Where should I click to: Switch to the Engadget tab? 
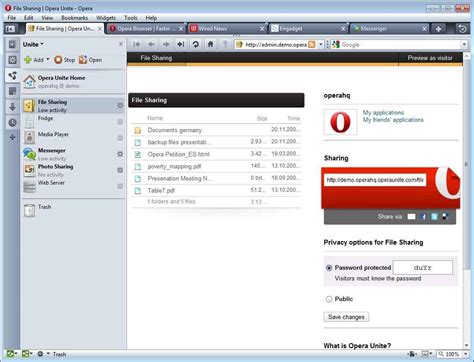point(308,29)
